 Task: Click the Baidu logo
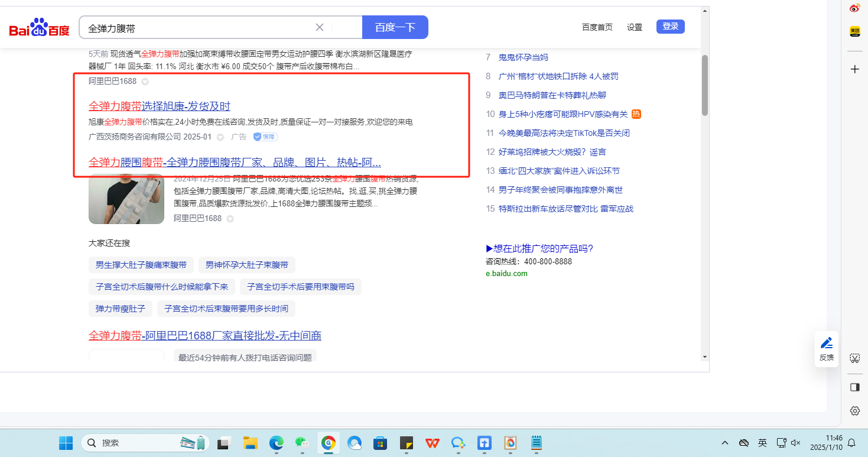(x=39, y=28)
